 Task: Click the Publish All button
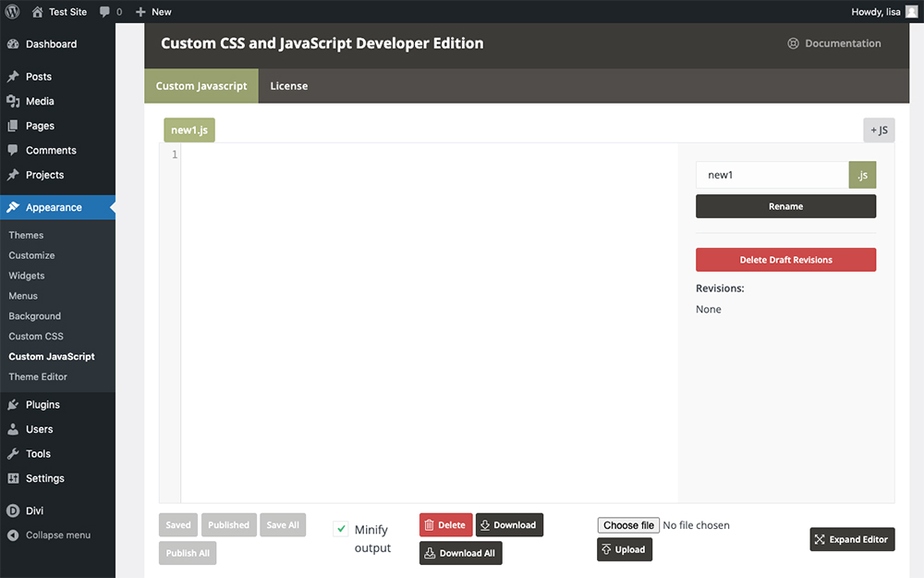(188, 553)
